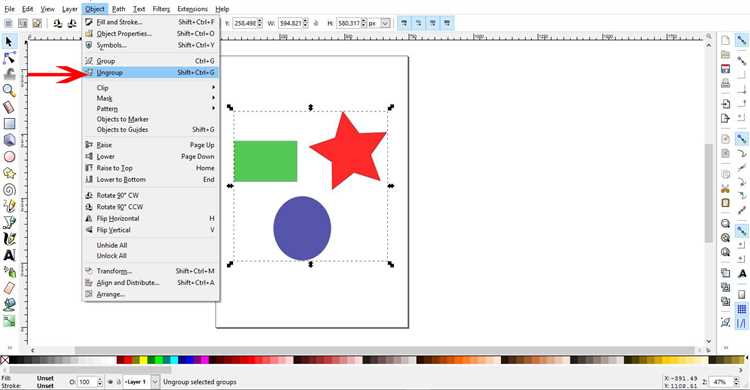Image resolution: width=750 pixels, height=390 pixels.
Task: Toggle snap text baseline A button
Action: tap(742, 274)
